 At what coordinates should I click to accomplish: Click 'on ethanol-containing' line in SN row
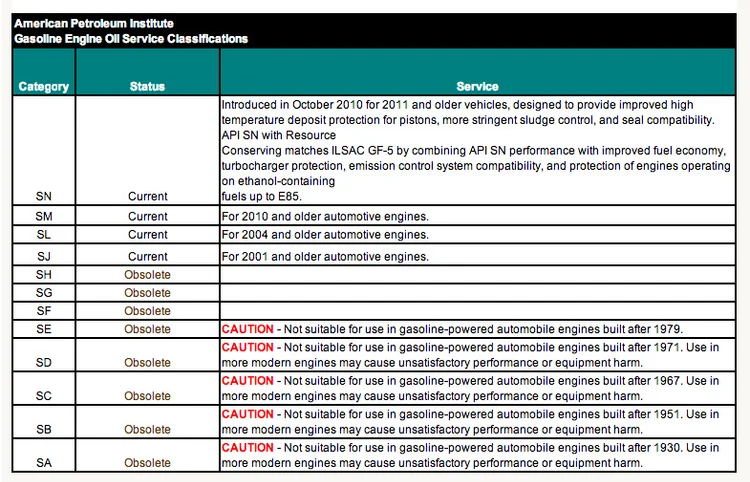click(278, 181)
